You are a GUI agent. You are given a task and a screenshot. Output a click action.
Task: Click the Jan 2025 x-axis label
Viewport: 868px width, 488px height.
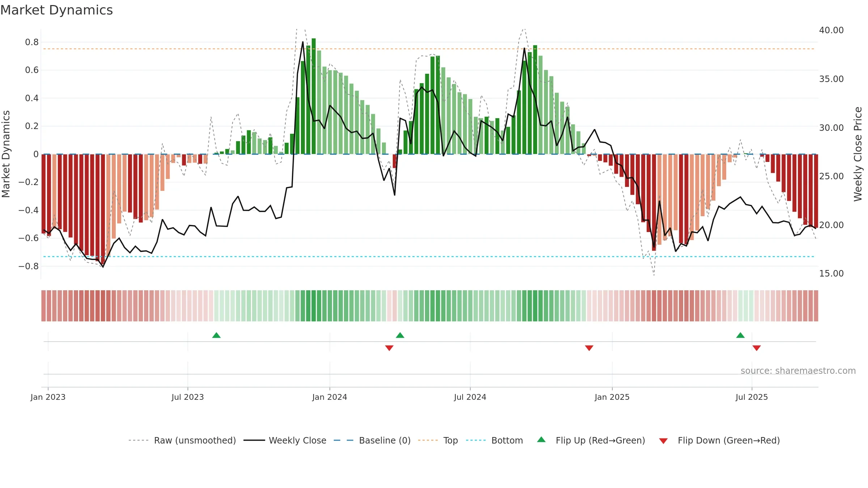tap(612, 397)
